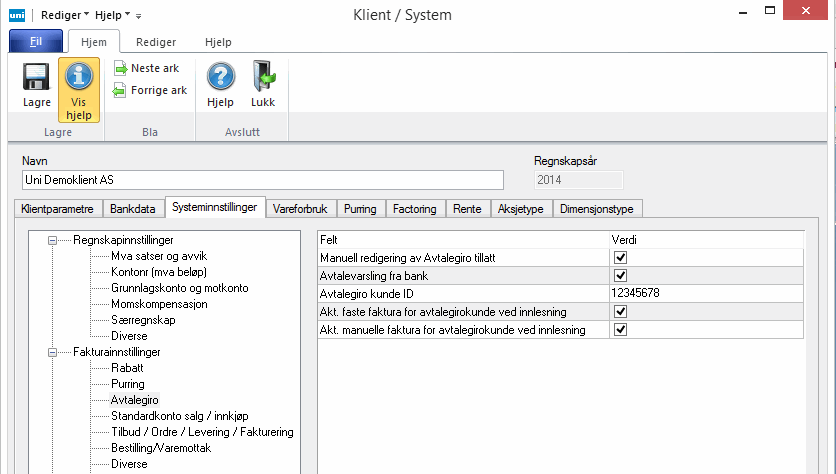This screenshot has height=474, width=836.
Task: Open the Rediger dropdown in title bar
Action: pyautogui.click(x=64, y=15)
